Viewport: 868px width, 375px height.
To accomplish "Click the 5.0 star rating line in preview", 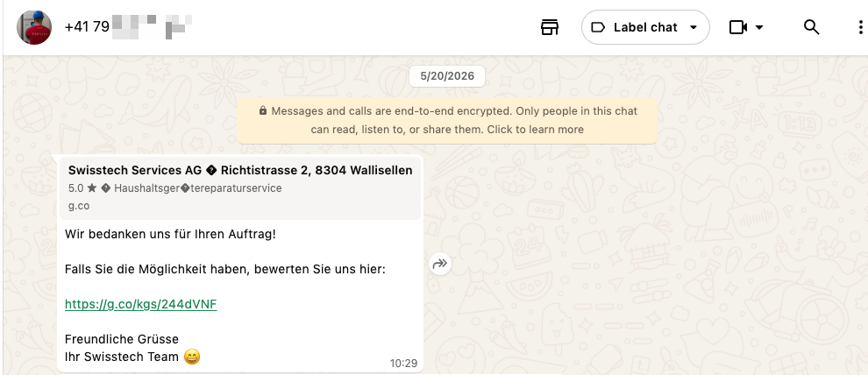I will tap(175, 188).
